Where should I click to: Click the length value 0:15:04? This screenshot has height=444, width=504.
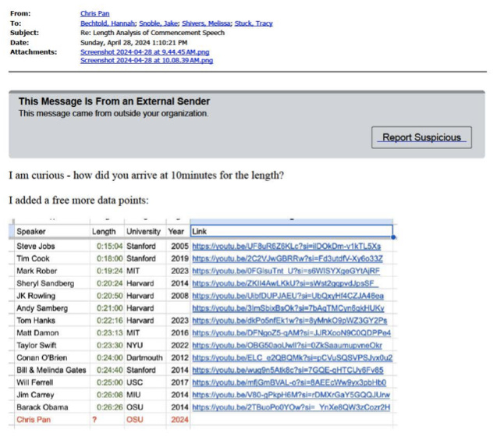[109, 247]
